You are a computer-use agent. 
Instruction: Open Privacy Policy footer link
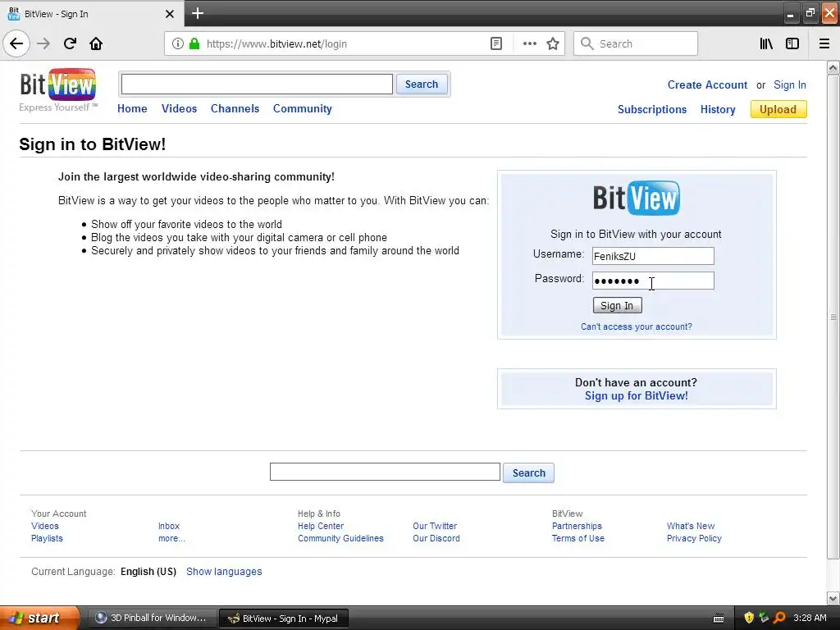694,538
